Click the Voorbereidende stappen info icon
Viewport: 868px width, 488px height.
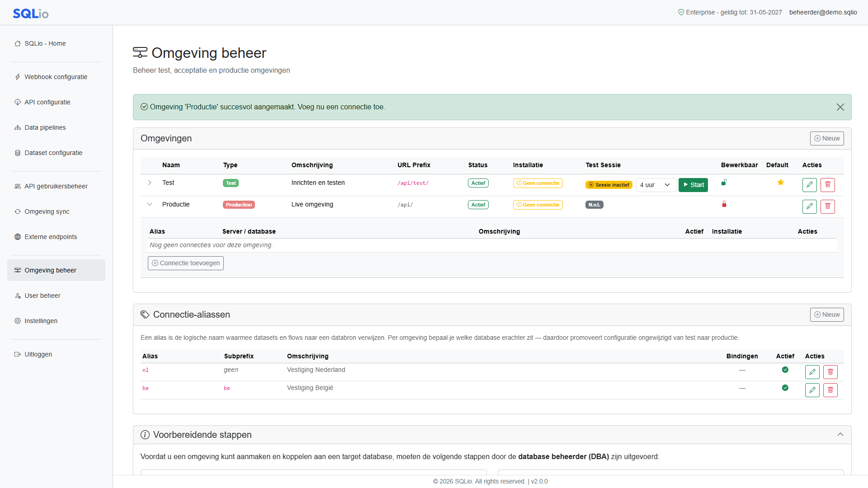point(145,435)
